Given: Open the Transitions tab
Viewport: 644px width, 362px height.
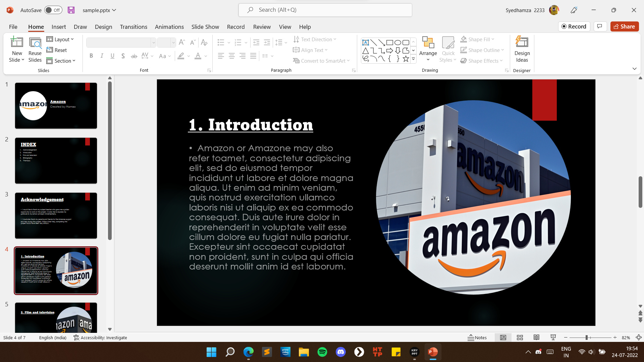Looking at the screenshot, I should click(x=133, y=27).
